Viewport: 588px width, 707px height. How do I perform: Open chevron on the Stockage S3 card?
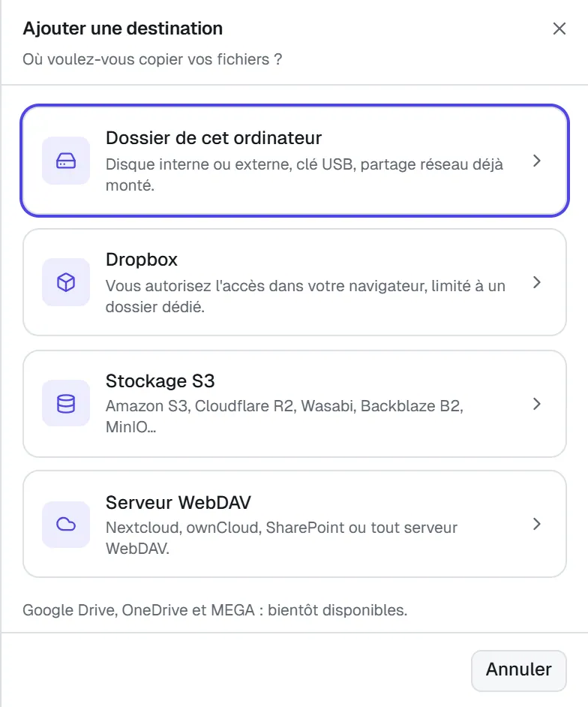pyautogui.click(x=537, y=404)
